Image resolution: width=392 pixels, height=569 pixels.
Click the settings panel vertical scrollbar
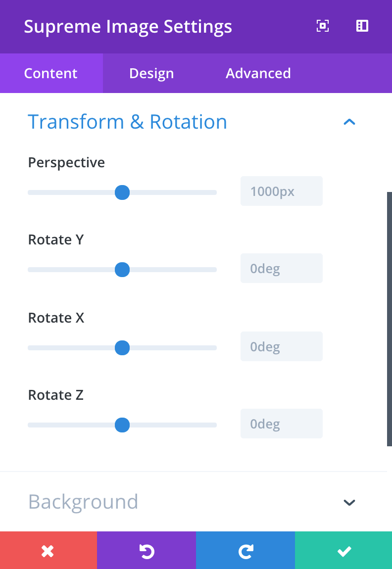[389, 319]
